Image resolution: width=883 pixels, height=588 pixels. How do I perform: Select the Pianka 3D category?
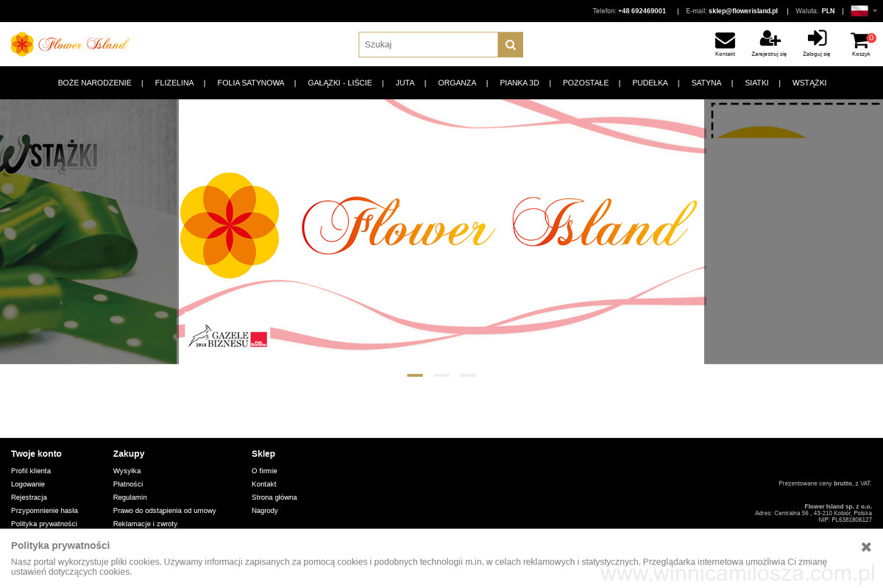coord(519,83)
